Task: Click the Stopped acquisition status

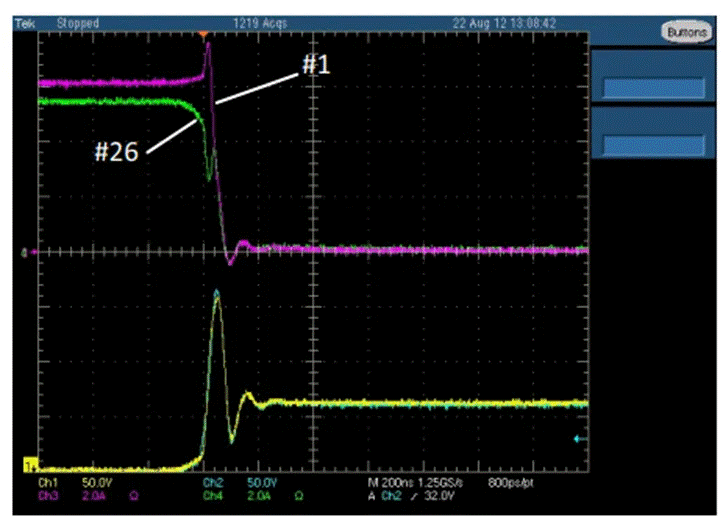Action: 78,24
